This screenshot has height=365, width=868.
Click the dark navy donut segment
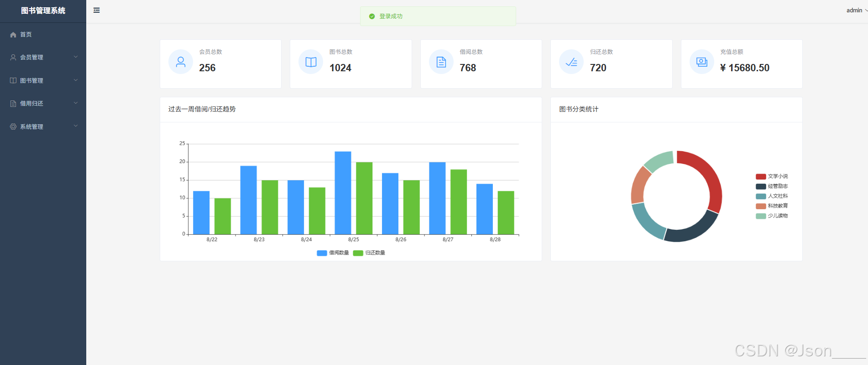pyautogui.click(x=693, y=232)
